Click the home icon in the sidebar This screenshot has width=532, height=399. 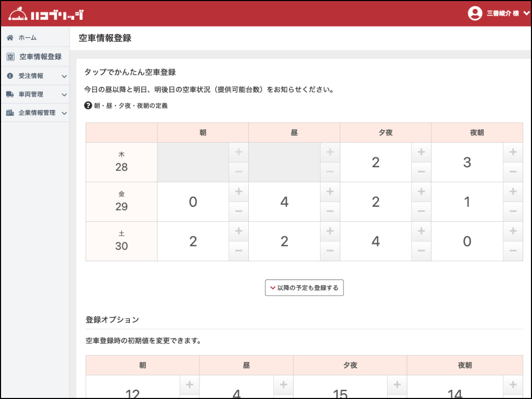[9, 37]
